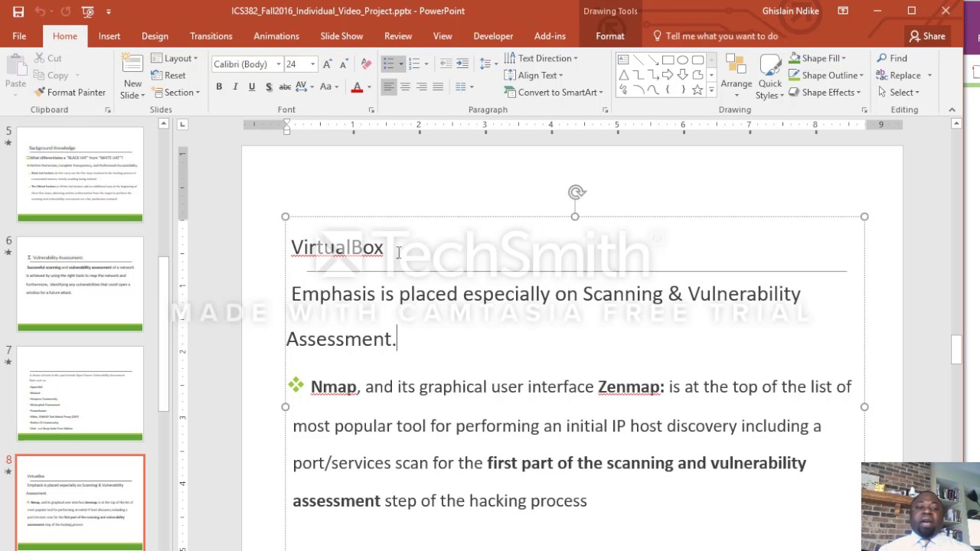Increase font size with the large A
980x551 pixels.
point(328,64)
